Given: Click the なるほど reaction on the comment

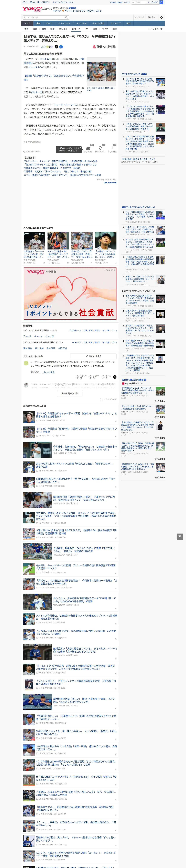Looking at the screenshot, I should (91, 377).
